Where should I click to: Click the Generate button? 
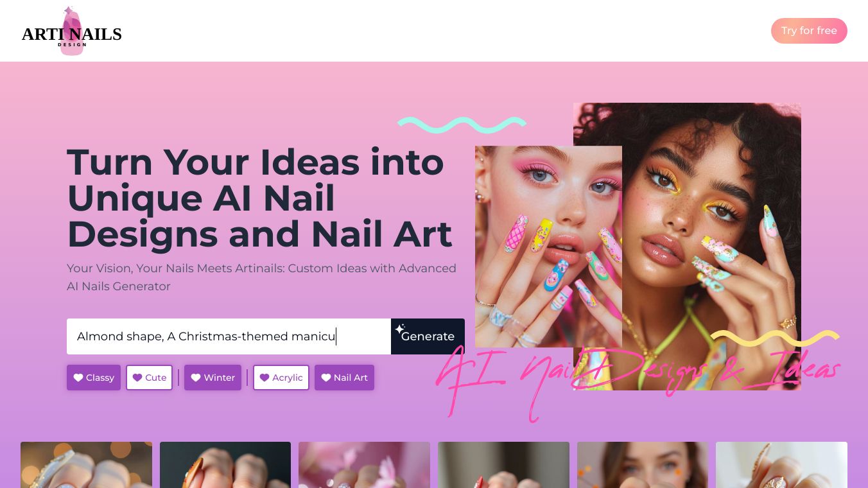pyautogui.click(x=428, y=336)
